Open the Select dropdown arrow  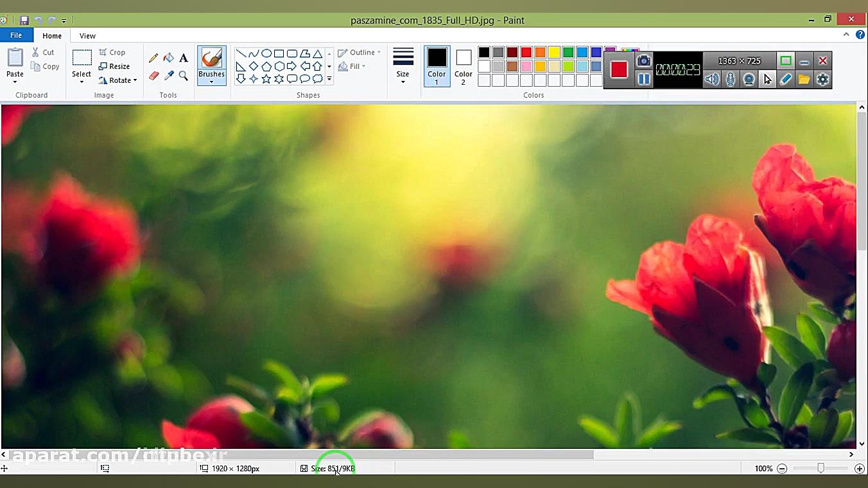82,82
